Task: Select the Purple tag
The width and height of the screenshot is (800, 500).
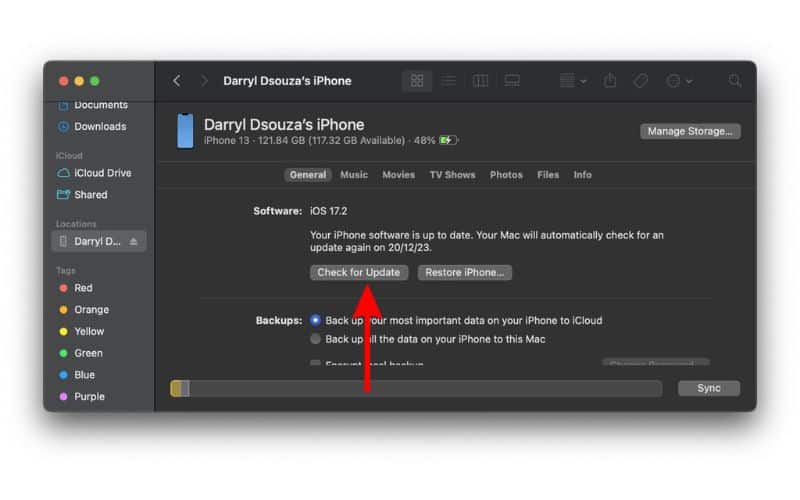Action: pyautogui.click(x=82, y=396)
